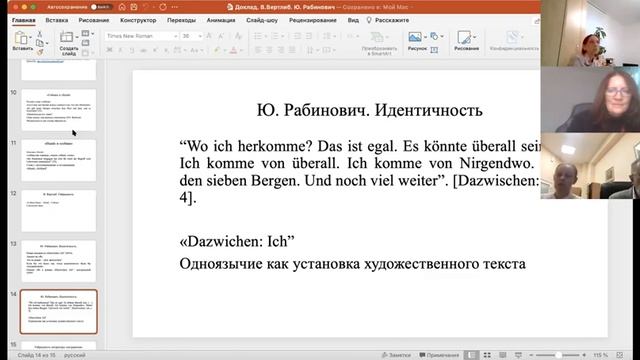
Task: Click the Рисование drawing icon
Action: pyautogui.click(x=464, y=37)
